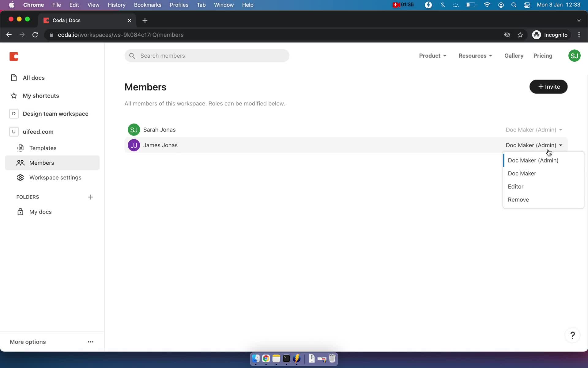The height and width of the screenshot is (368, 588).
Task: Navigate to My shortcuts section
Action: [x=41, y=95]
